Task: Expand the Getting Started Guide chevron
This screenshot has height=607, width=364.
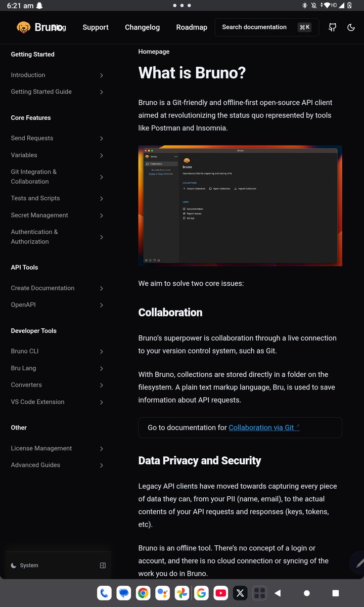Action: (102, 92)
